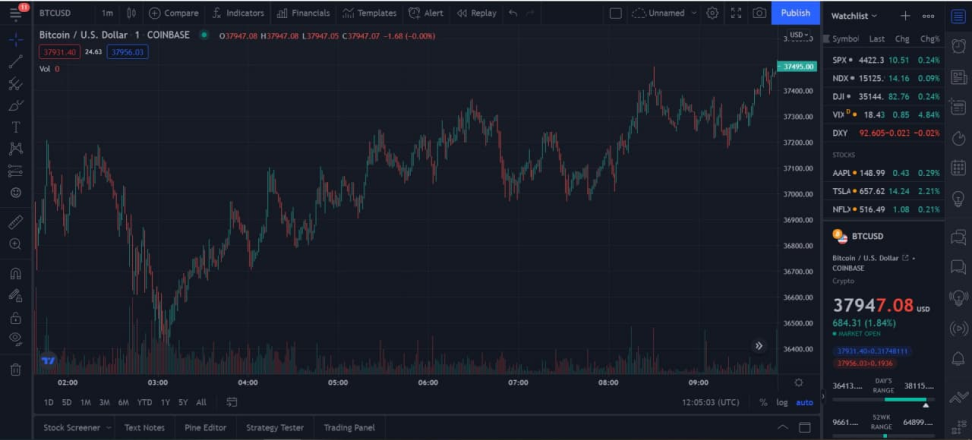This screenshot has width=972, height=440.
Task: Open watchlist more options menu
Action: 928,16
